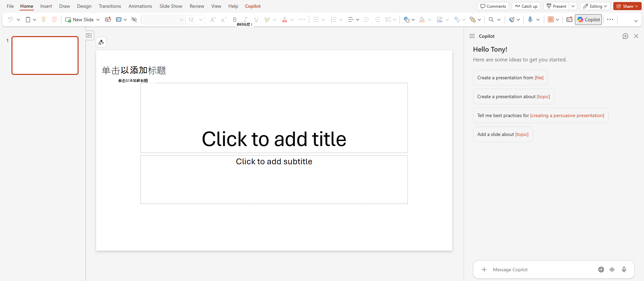Image resolution: width=644 pixels, height=281 pixels.
Task: Open the Designer icon in toolbar
Action: [569, 20]
